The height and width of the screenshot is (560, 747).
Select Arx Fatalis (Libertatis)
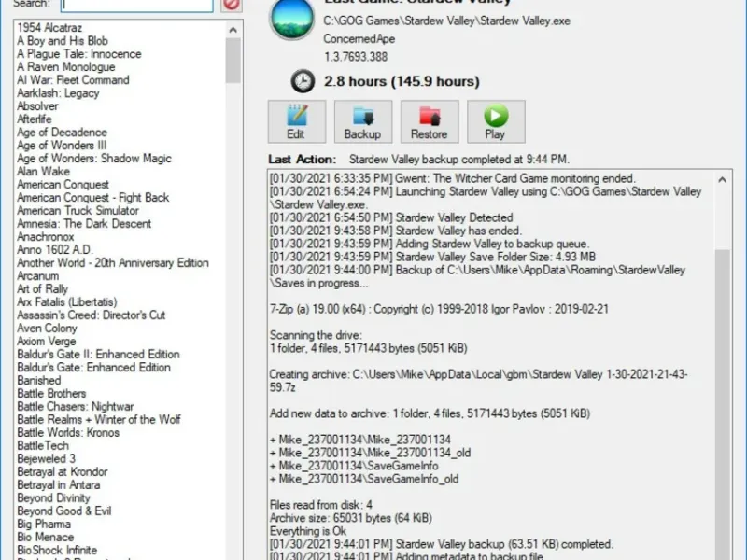pyautogui.click(x=66, y=301)
